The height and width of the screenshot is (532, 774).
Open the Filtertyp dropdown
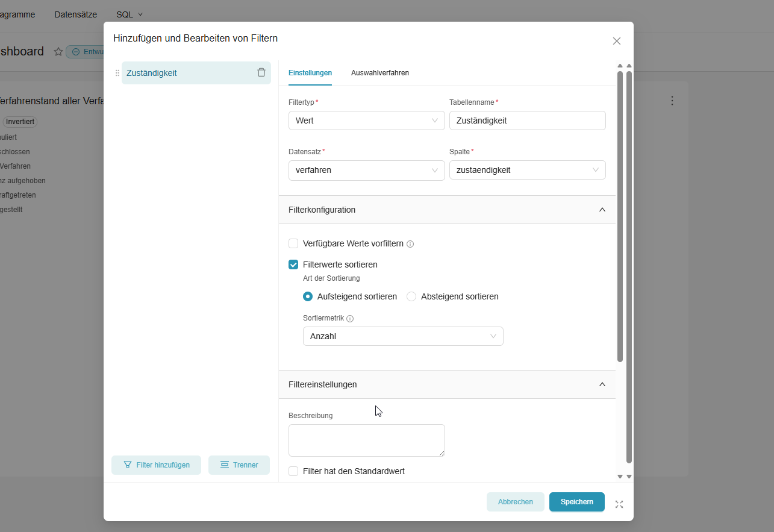[x=366, y=120]
